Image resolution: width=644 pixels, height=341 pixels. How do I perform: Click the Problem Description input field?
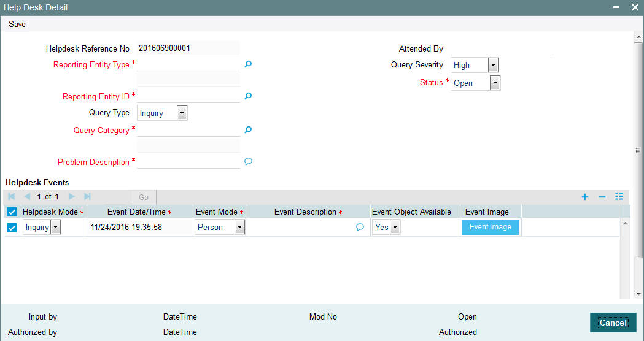pyautogui.click(x=188, y=162)
